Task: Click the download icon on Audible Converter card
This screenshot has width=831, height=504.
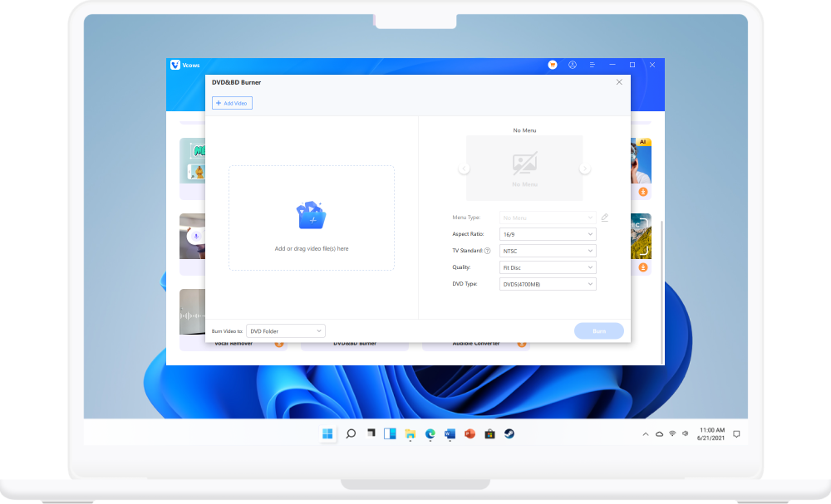Action: (x=522, y=344)
